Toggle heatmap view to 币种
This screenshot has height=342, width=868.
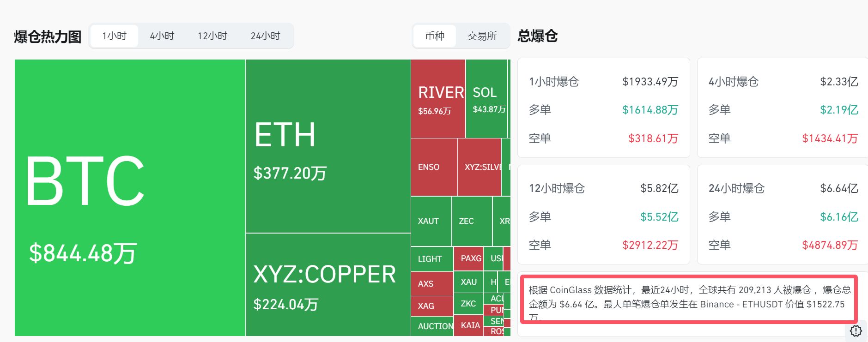pos(434,36)
